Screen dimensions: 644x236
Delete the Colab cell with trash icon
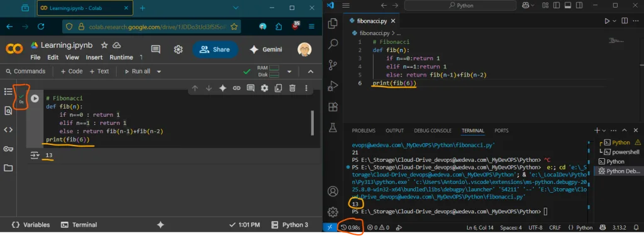[x=292, y=88]
